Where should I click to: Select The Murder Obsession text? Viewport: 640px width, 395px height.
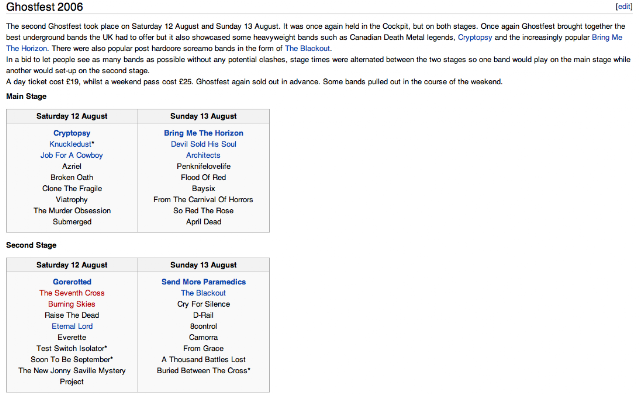(x=72, y=211)
